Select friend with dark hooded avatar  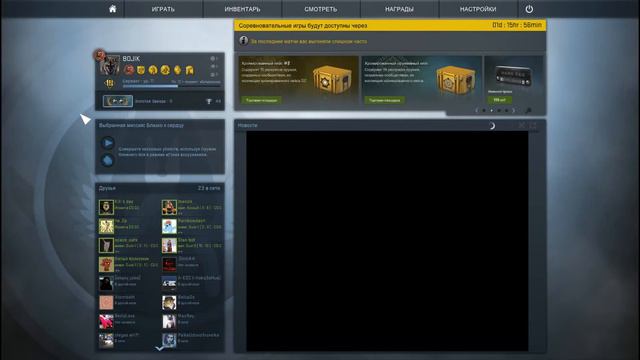106,283
